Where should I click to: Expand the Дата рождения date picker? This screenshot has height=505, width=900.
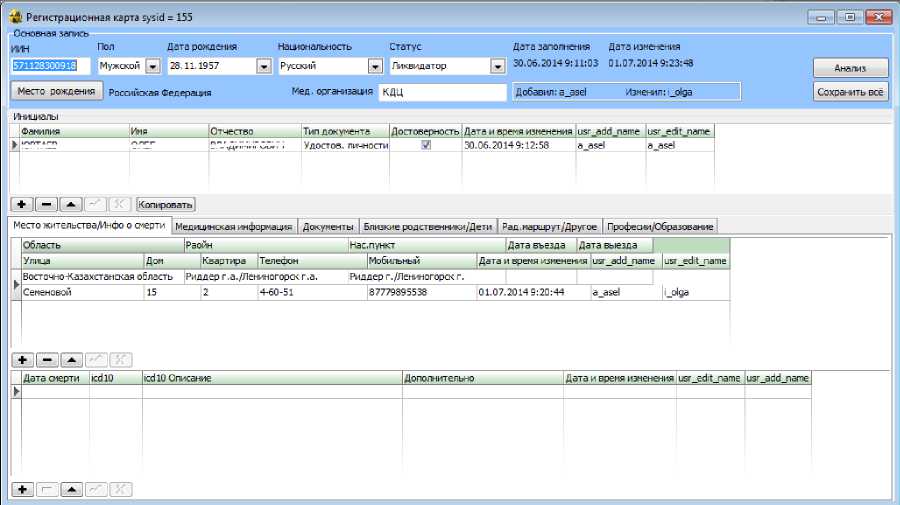(264, 66)
